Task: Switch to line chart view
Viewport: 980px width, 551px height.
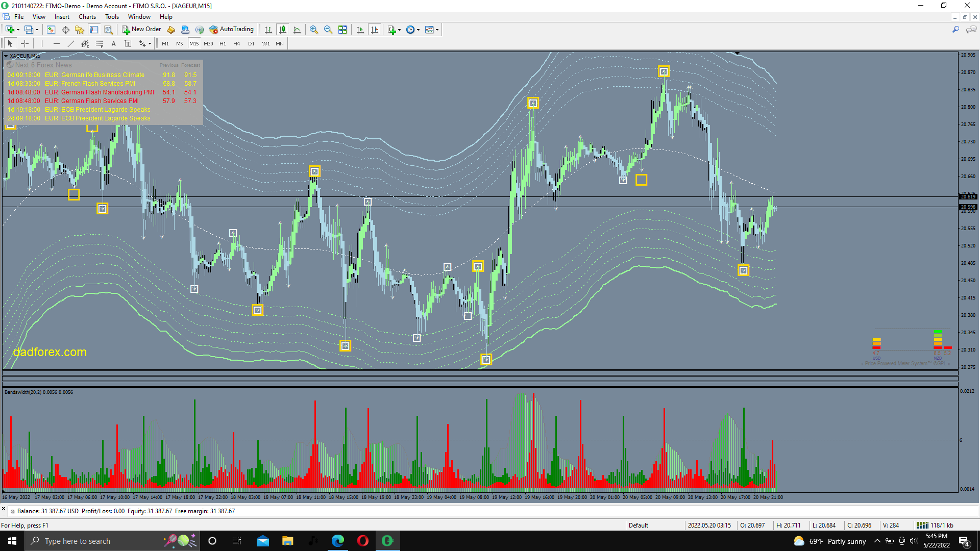Action: pyautogui.click(x=297, y=30)
